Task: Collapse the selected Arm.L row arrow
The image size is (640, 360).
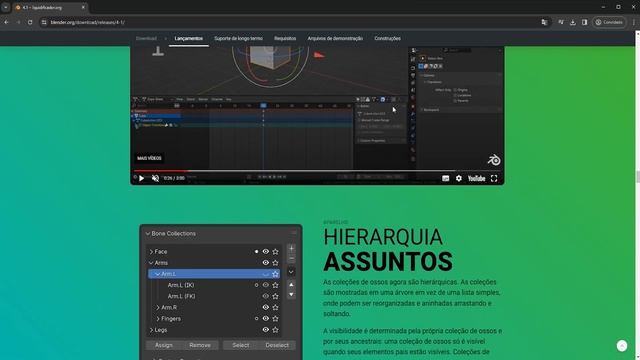Action: [158, 274]
